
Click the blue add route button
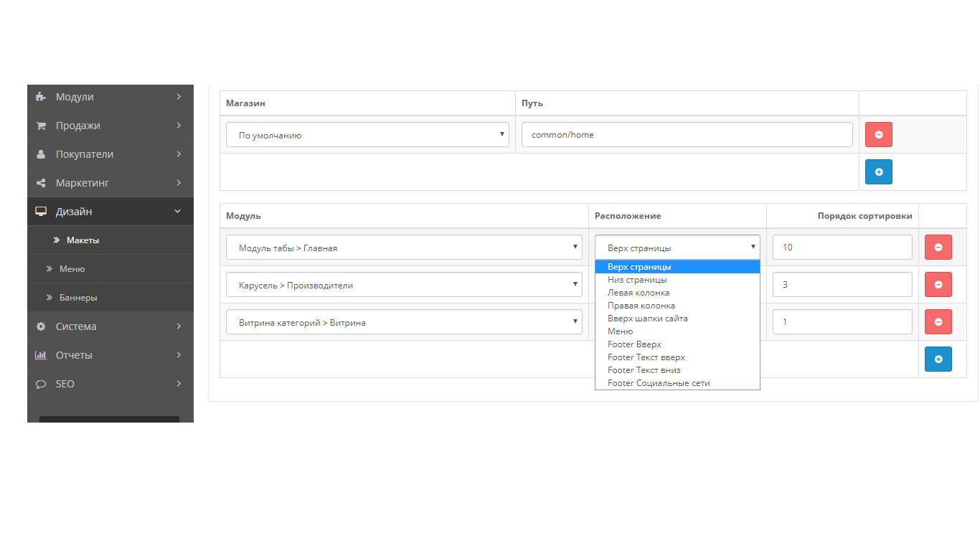coord(878,171)
